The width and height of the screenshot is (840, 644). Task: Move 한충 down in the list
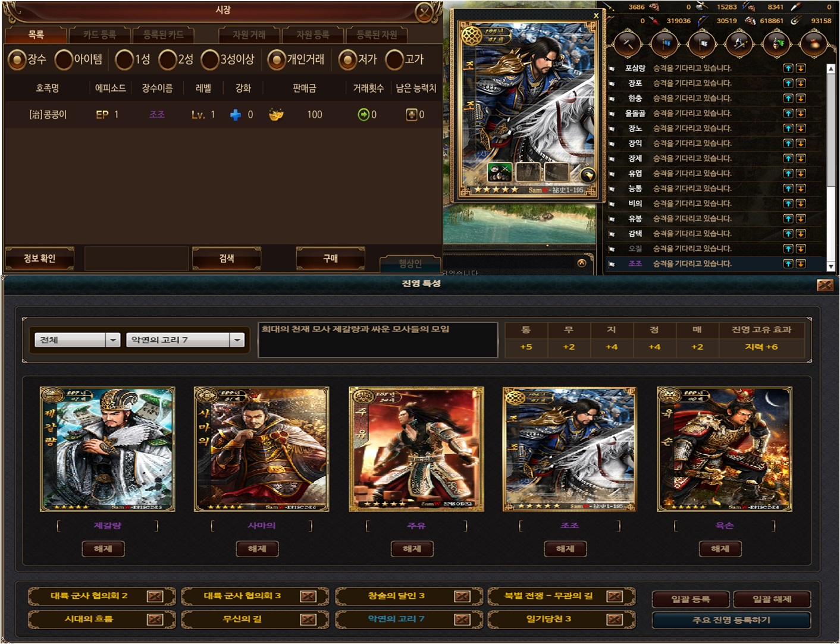(x=801, y=98)
